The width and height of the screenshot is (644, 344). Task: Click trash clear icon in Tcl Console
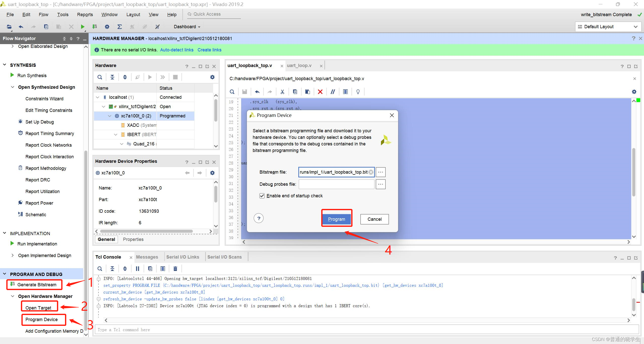(x=175, y=269)
